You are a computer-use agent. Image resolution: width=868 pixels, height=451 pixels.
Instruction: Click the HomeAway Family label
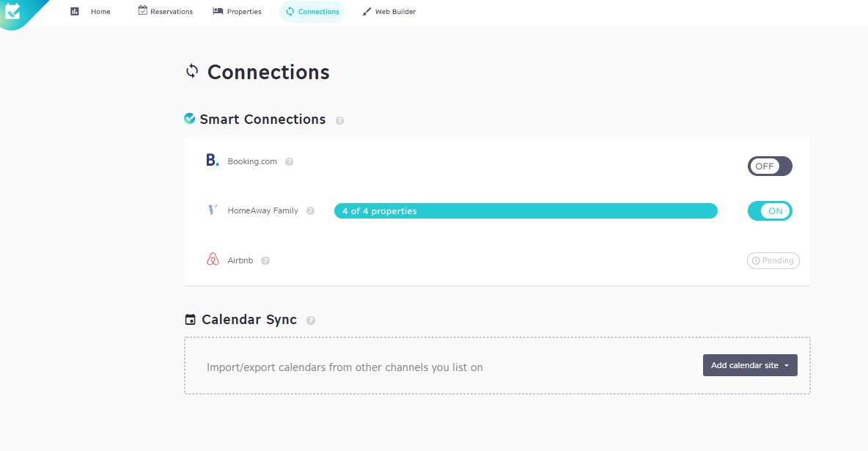pyautogui.click(x=263, y=210)
